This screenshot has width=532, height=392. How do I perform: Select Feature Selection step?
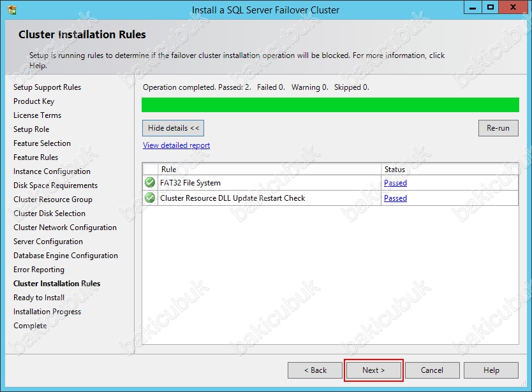pyautogui.click(x=42, y=143)
